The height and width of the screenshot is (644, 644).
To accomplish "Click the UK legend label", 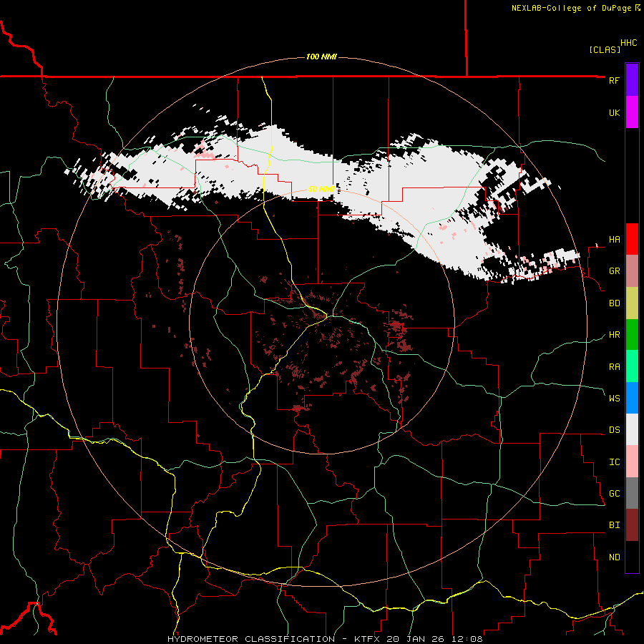I will [x=614, y=113].
